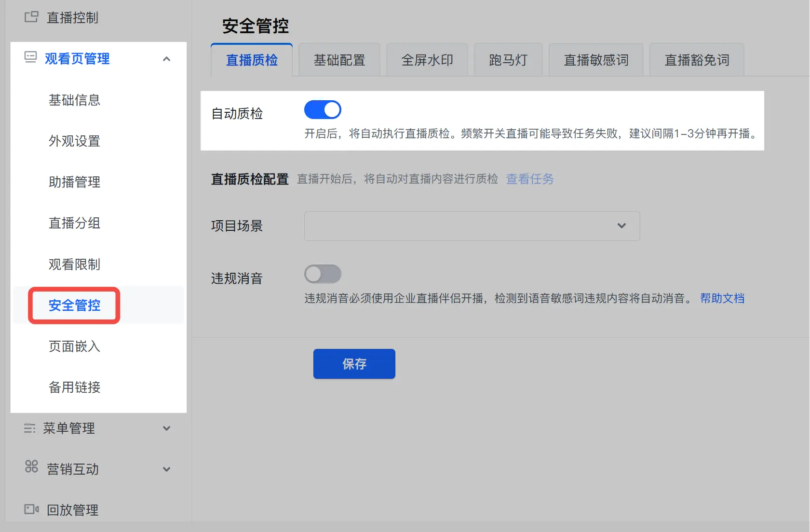Go to 基础信息 in sidebar
This screenshot has height=532, width=810.
point(74,100)
